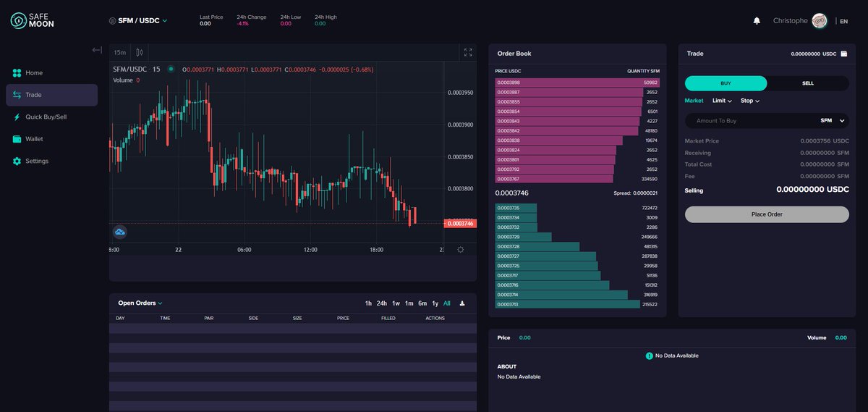Collapse the sidebar with the arrow icon
This screenshot has height=412, width=868.
[97, 50]
